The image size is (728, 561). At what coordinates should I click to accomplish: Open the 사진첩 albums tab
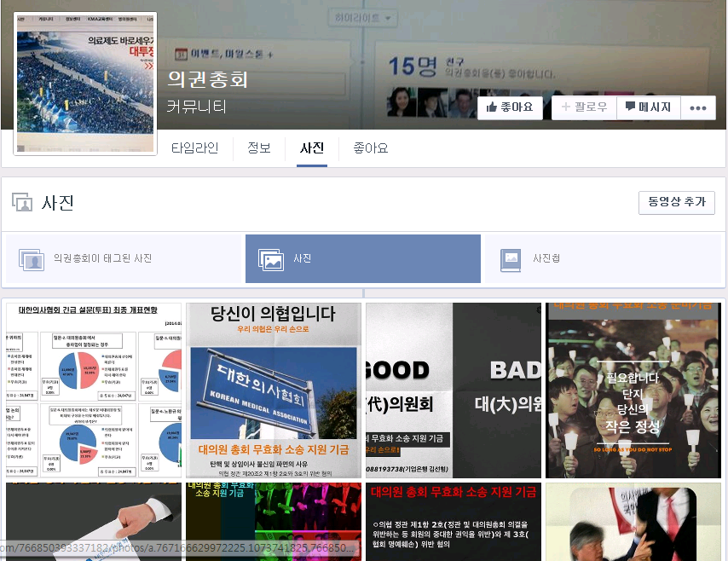pos(603,258)
